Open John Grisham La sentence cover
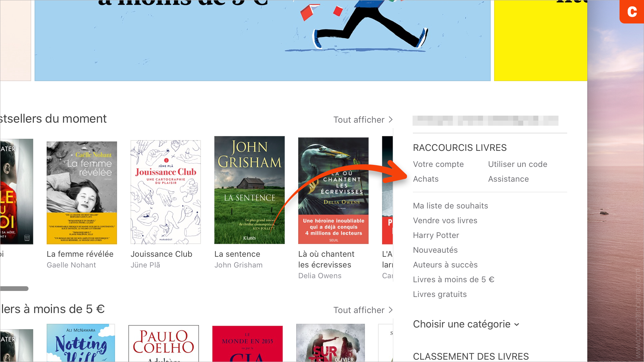The image size is (644, 362). point(250,190)
